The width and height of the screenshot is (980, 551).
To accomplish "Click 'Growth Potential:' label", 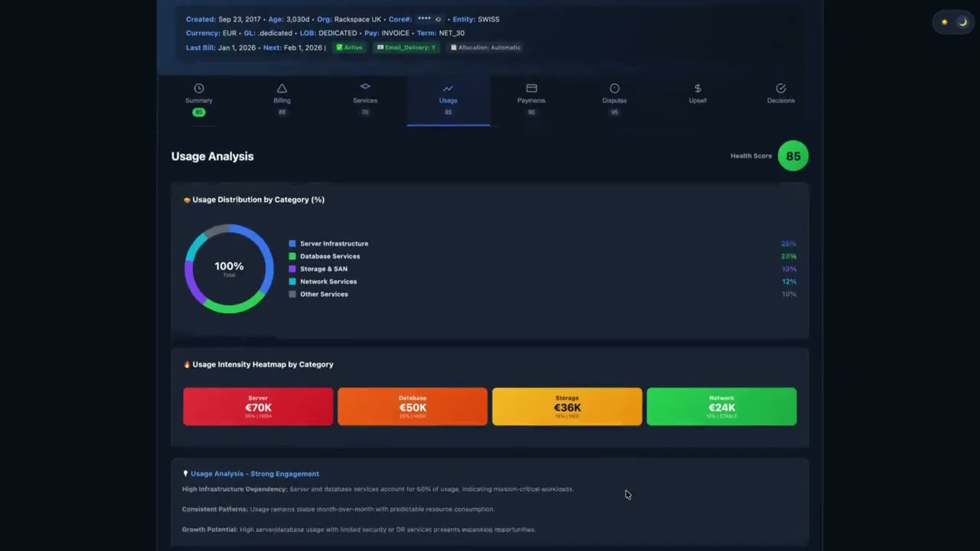I will [x=209, y=530].
